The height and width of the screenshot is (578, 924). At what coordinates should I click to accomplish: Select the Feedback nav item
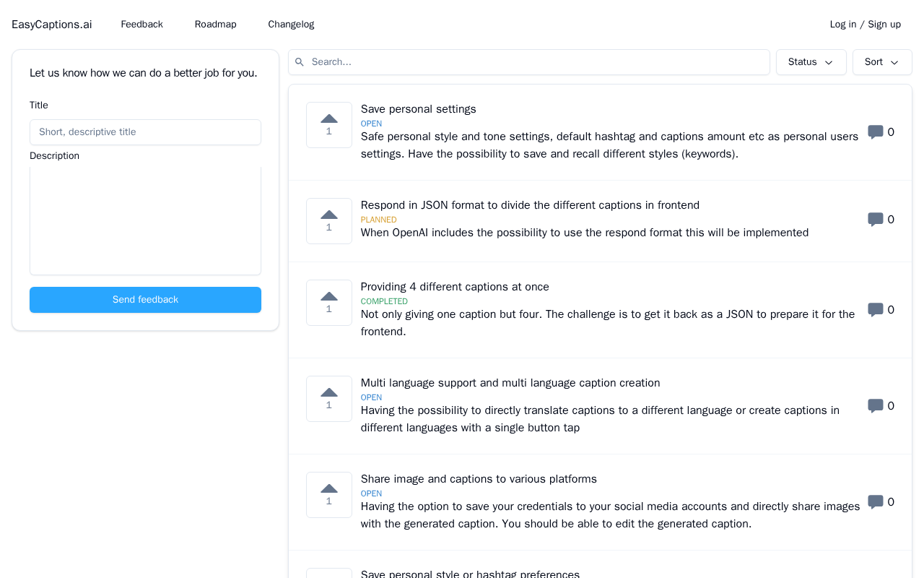point(142,25)
